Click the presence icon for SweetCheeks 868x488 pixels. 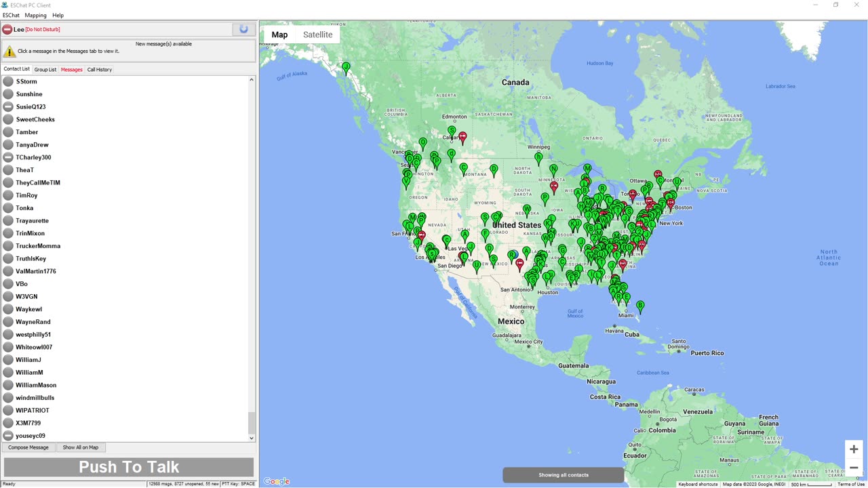click(x=8, y=119)
